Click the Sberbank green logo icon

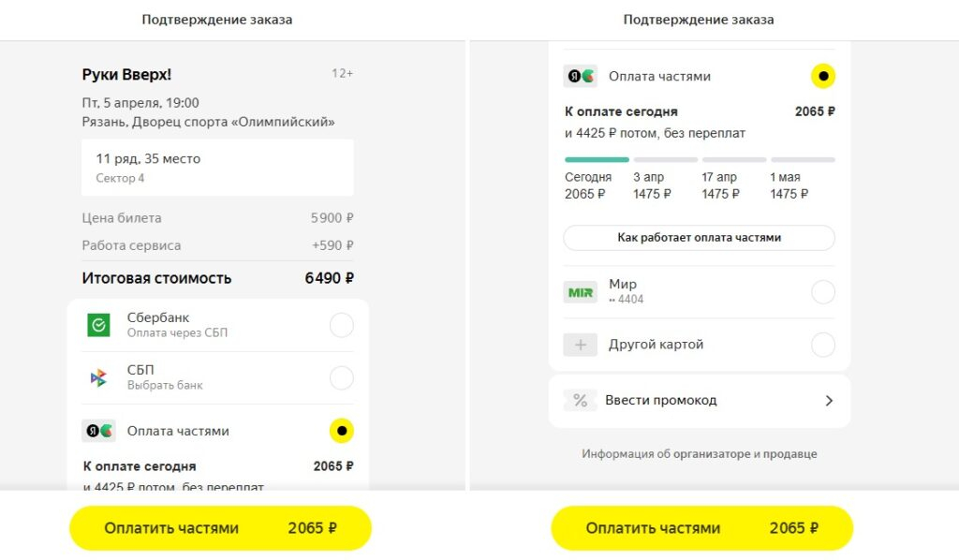pos(98,325)
